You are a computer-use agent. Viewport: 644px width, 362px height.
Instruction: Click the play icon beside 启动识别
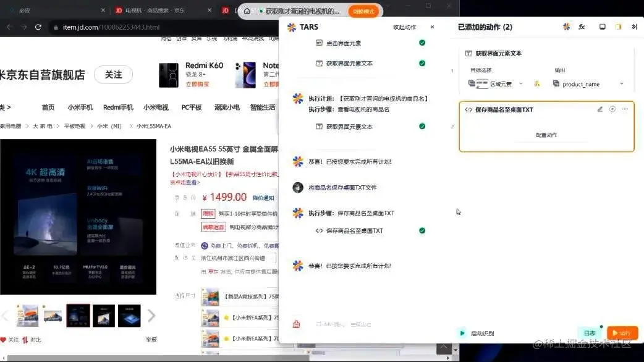click(x=462, y=333)
